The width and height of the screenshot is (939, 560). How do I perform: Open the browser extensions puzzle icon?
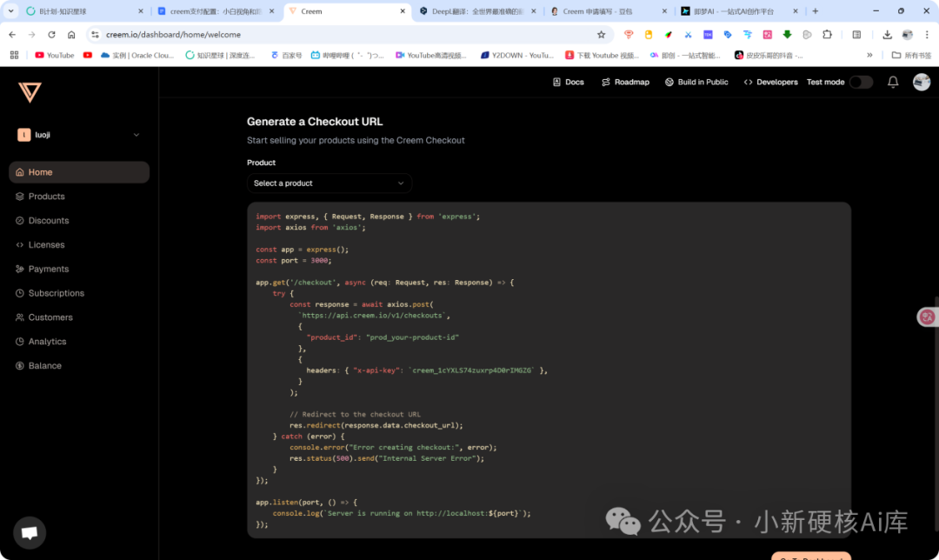click(827, 35)
